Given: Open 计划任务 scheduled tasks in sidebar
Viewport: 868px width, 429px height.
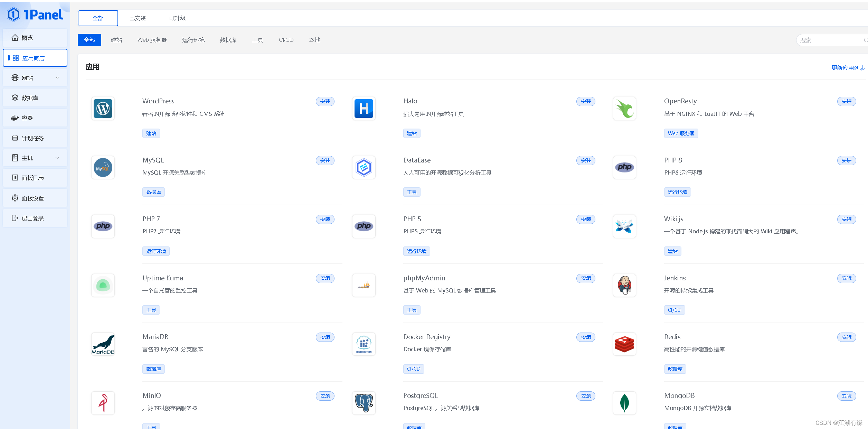Looking at the screenshot, I should pyautogui.click(x=35, y=138).
